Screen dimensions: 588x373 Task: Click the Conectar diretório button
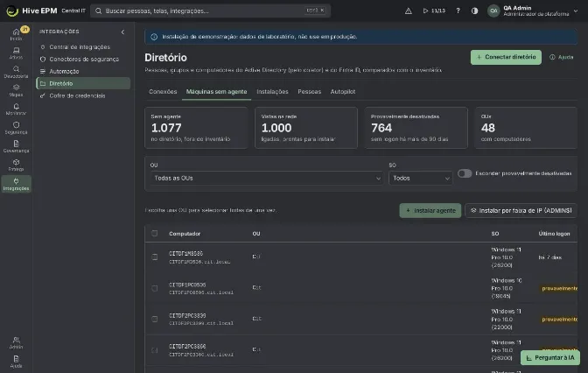[x=506, y=57]
